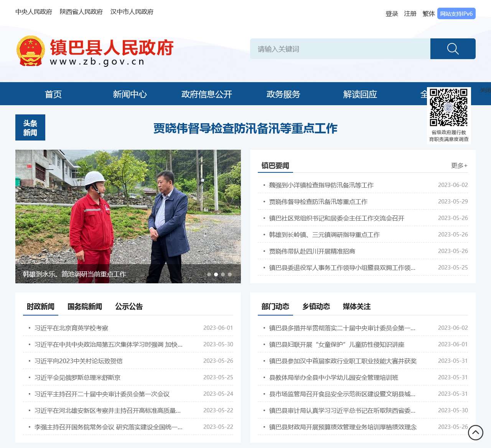Screen dimensions: 491x448
Task: Switch to the 国务院新闻 tab
Action: point(85,306)
